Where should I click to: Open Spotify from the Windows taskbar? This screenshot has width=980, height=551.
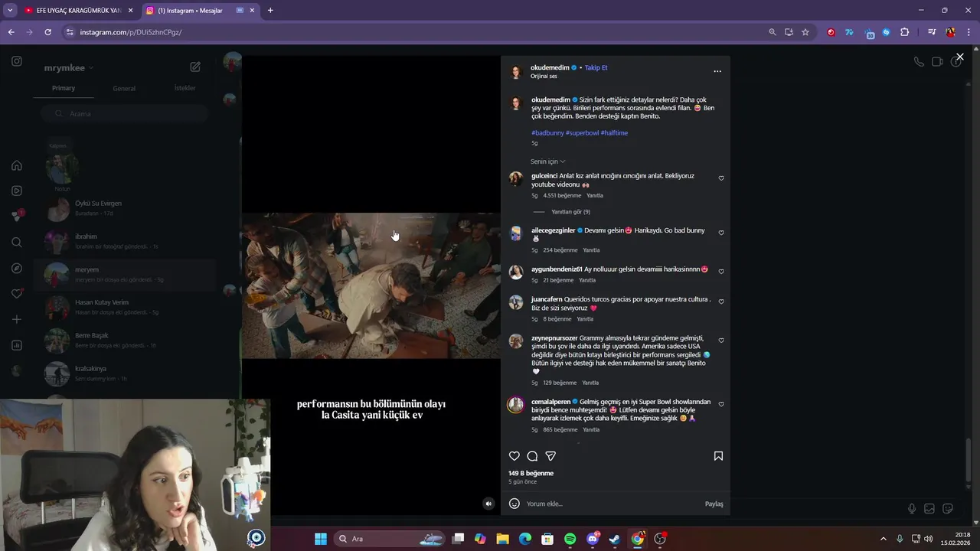click(x=570, y=539)
